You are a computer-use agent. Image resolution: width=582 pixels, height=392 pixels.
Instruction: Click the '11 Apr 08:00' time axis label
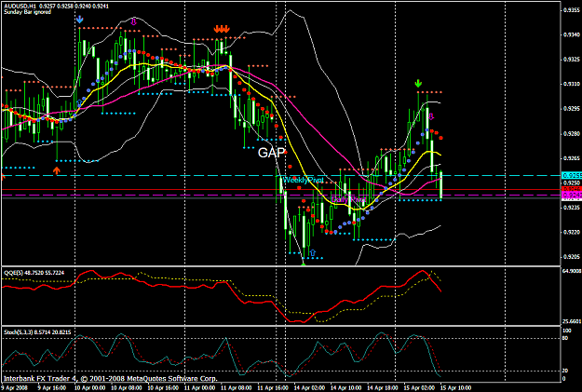tap(237, 388)
